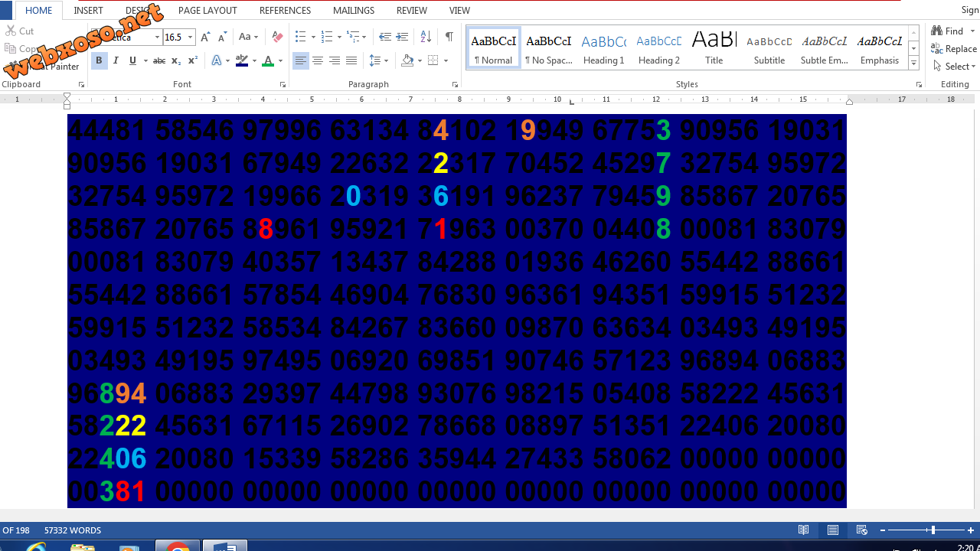Apply green Font Color swatch

[268, 60]
